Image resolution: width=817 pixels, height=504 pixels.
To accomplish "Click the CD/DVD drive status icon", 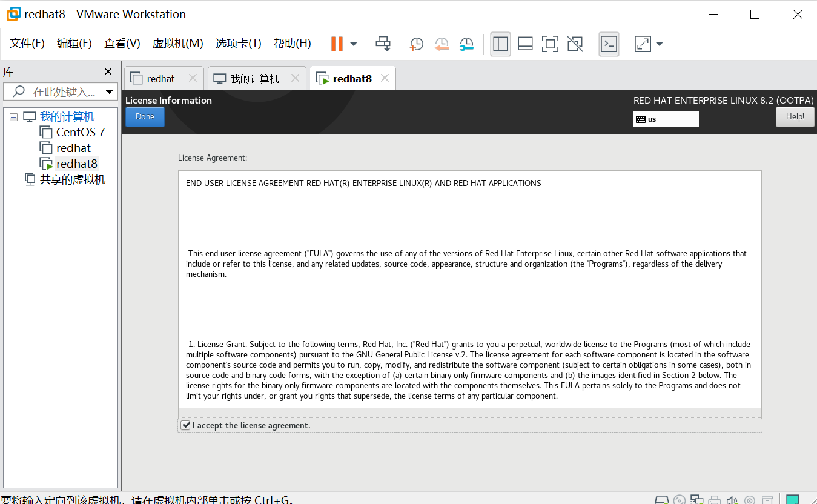I will tap(680, 500).
